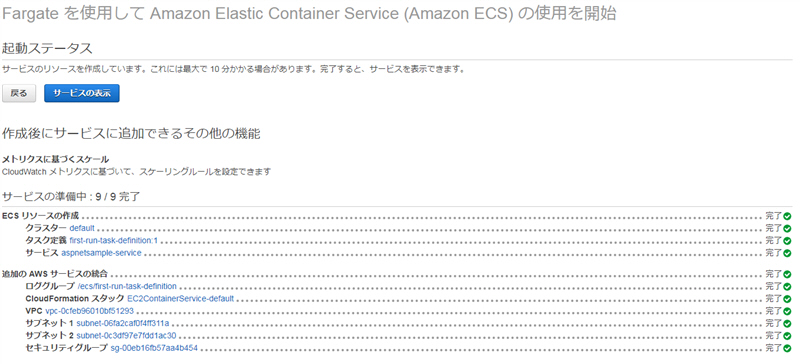Click green check icon on サービス row

coord(787,253)
